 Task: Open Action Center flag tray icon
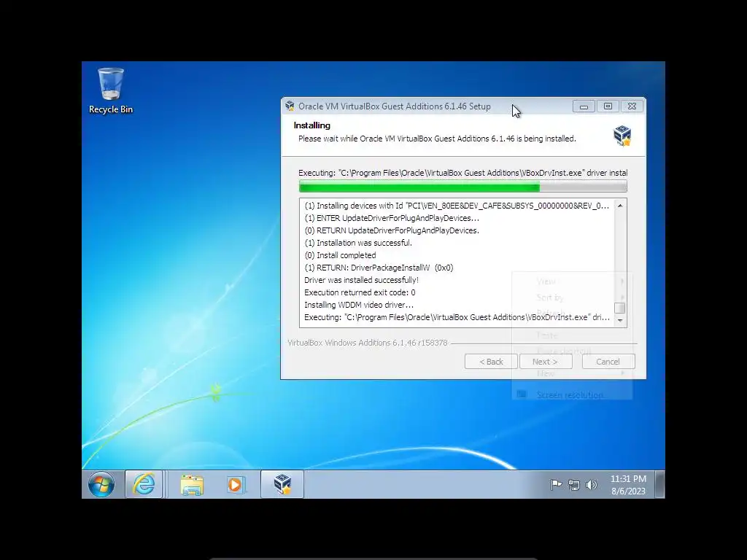click(x=556, y=485)
